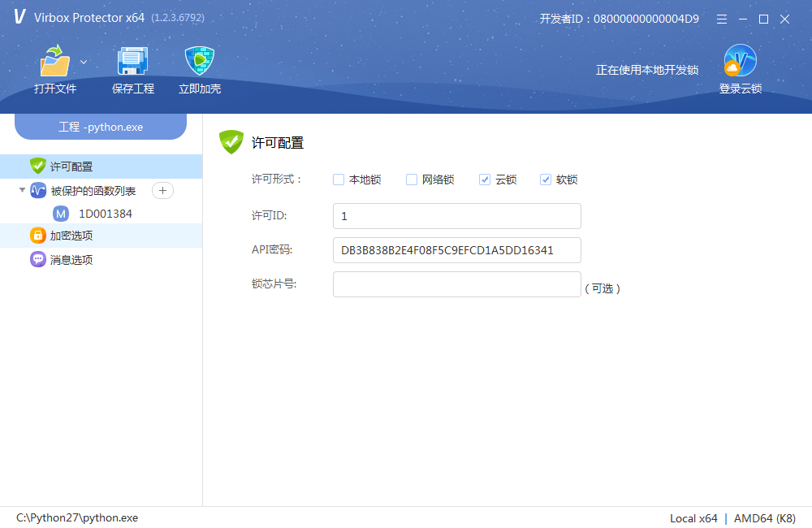The height and width of the screenshot is (528, 812).
Task: Click the AMD64 (K8) status bar entry
Action: (x=764, y=518)
